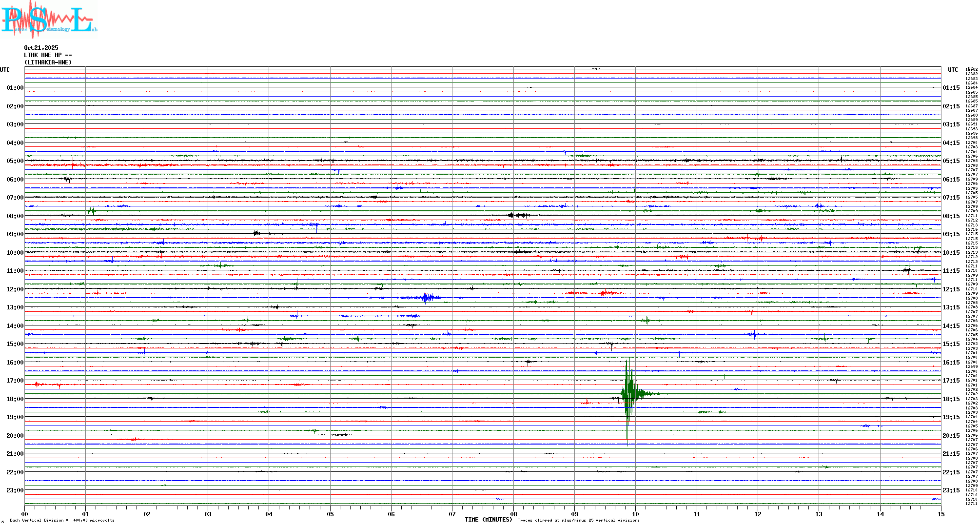Click the blue waveform burst near 12:15 trace
980x527 pixels.
tap(427, 297)
